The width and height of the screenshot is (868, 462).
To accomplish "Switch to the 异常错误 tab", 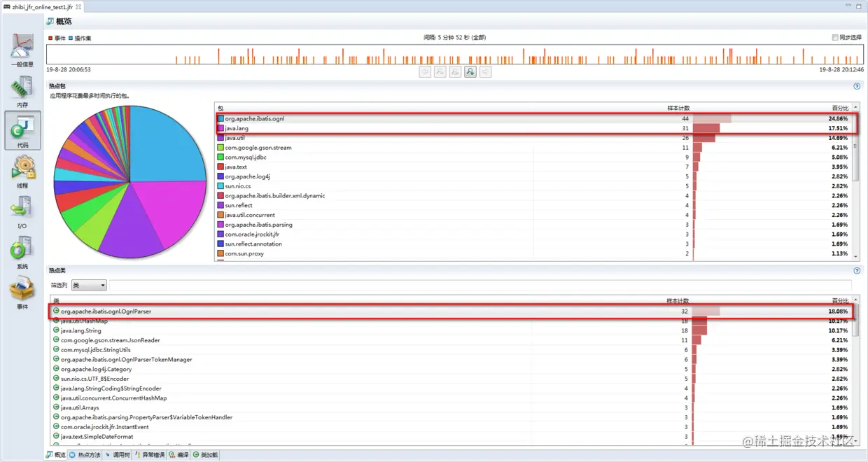I will coord(150,455).
